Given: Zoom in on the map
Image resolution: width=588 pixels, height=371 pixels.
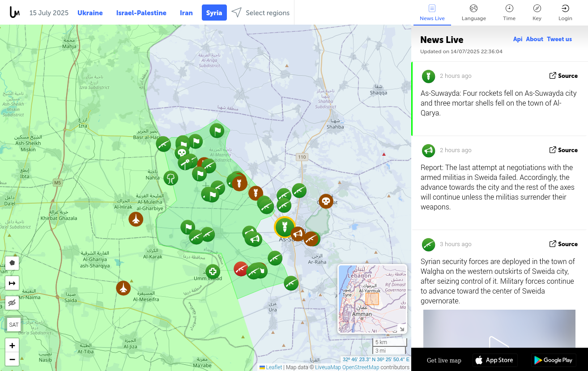Looking at the screenshot, I should [x=12, y=345].
